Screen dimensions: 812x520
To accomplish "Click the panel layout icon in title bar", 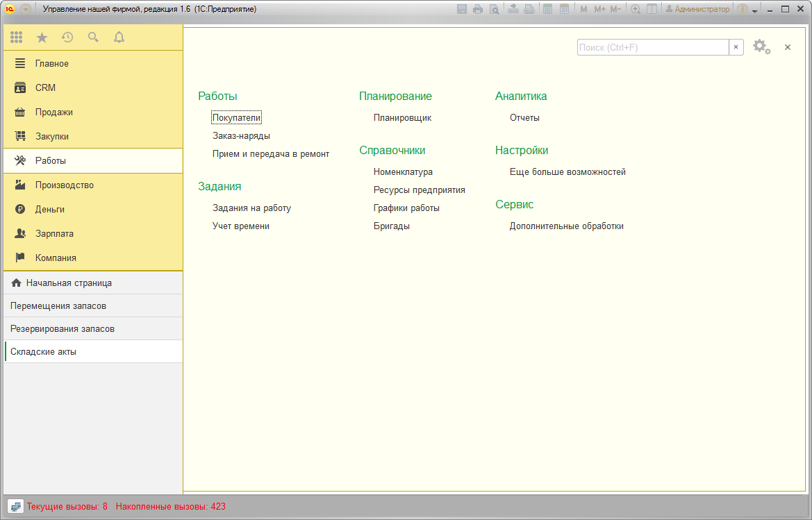I will point(652,9).
